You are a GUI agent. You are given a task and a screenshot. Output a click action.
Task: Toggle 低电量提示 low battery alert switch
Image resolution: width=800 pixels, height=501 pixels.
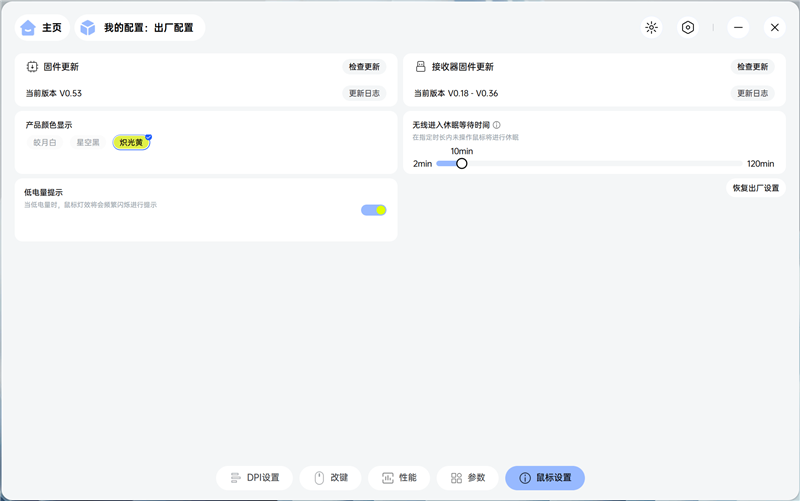tap(373, 210)
